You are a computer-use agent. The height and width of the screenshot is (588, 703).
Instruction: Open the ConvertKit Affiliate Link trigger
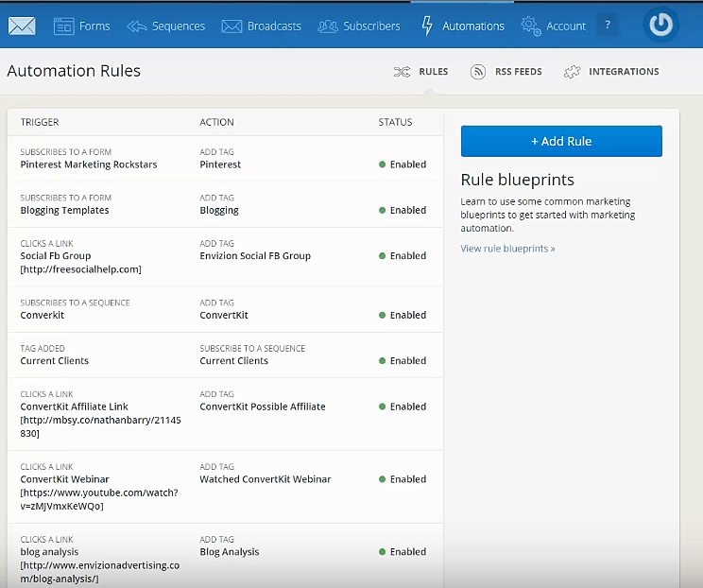pos(74,406)
